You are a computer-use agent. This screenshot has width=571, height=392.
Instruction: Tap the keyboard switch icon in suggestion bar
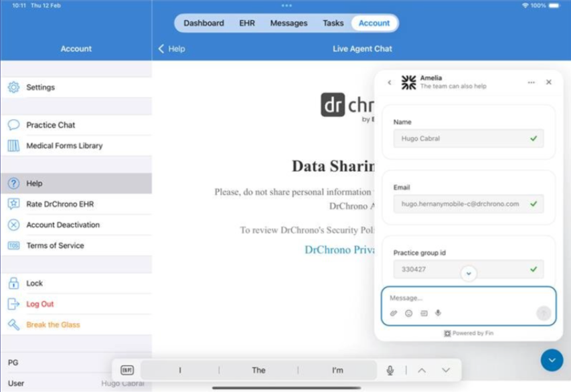(127, 370)
